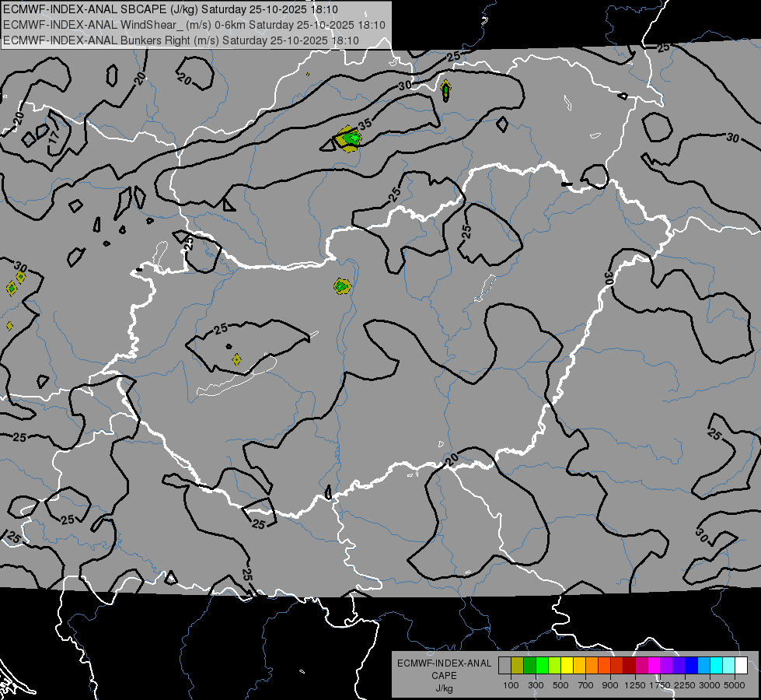
Task: Click the bright magenta legend swatch
Action: click(655, 665)
